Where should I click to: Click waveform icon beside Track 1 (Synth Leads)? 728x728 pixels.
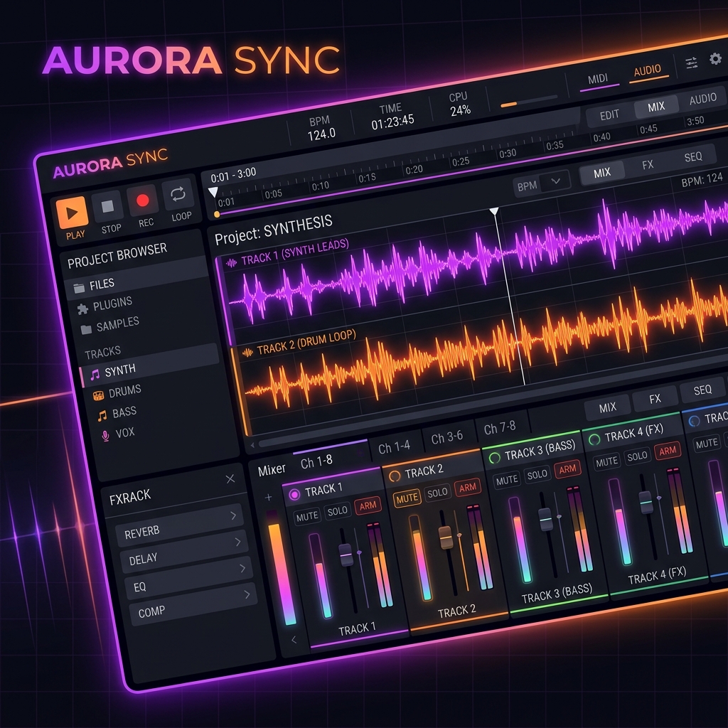[x=231, y=263]
